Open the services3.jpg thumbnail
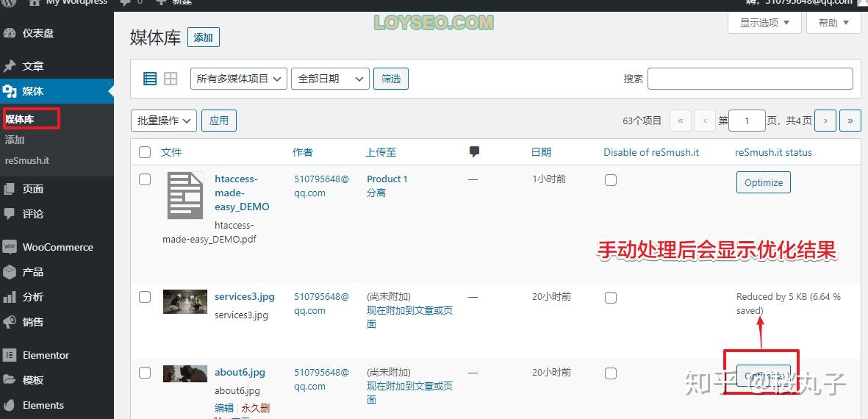Image resolution: width=868 pixels, height=419 pixels. (185, 301)
